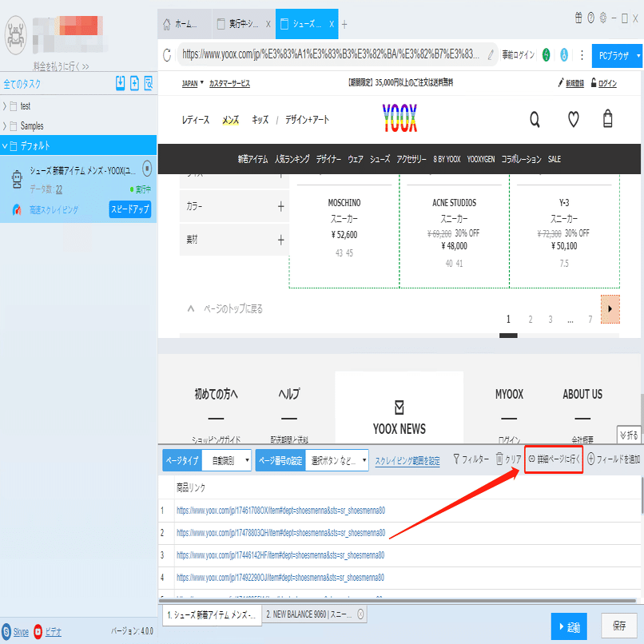Open the settings gear icon
The image size is (644, 644).
[x=602, y=17]
